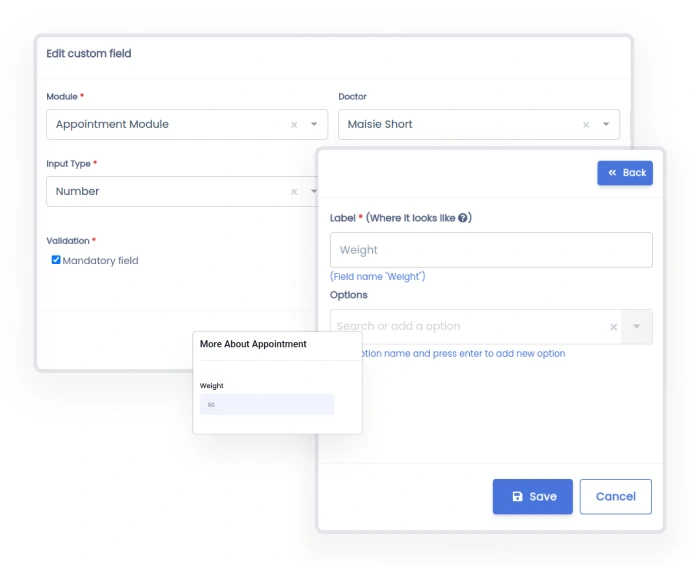
Task: Click the double chevron Back icon
Action: point(612,173)
